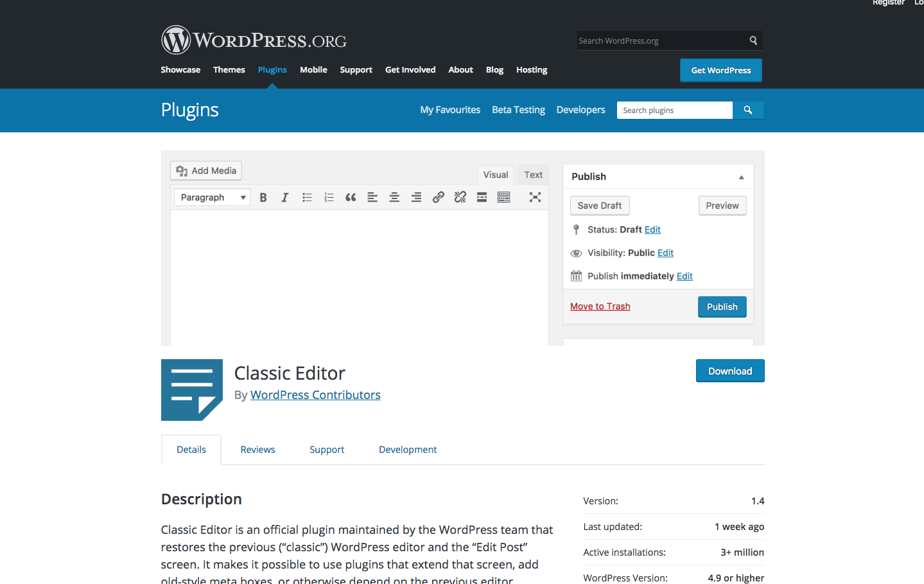Align text right

[x=416, y=197]
